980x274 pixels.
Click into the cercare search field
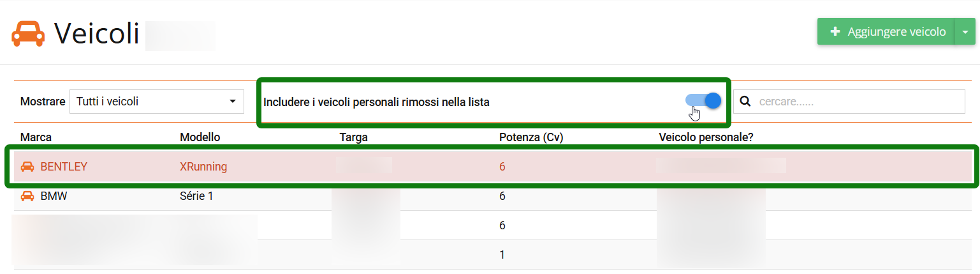tap(849, 102)
